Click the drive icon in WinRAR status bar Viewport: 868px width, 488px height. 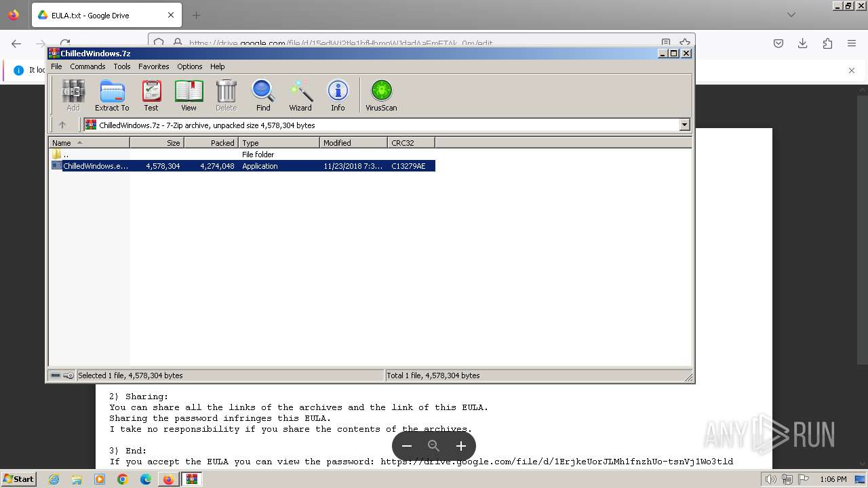pyautogui.click(x=56, y=375)
